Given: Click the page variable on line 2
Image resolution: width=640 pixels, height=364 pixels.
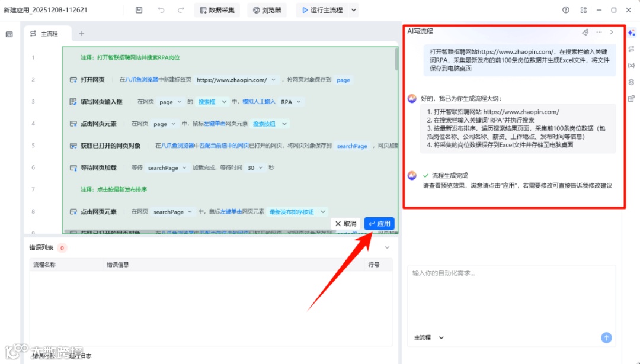Looking at the screenshot, I should (343, 80).
